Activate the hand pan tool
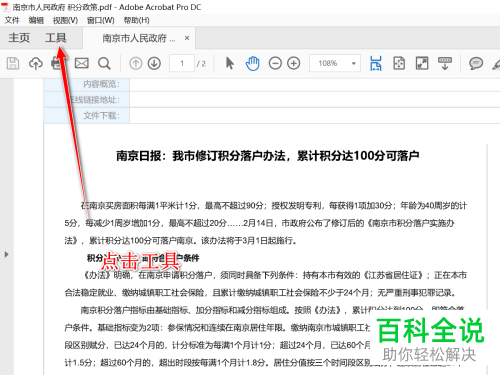Viewport: 500px width, 375px height. [252, 63]
